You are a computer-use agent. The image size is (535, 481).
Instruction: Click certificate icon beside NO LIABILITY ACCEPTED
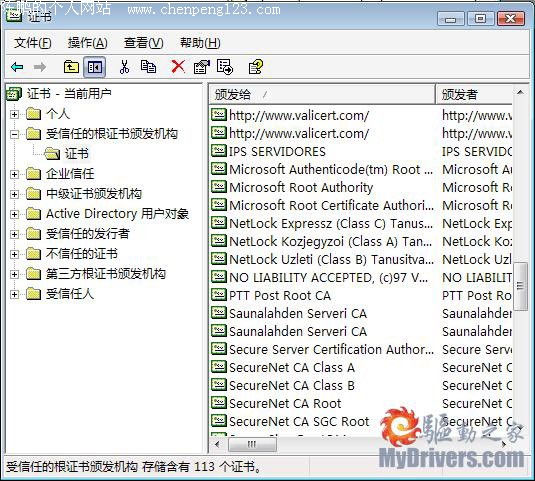click(218, 277)
